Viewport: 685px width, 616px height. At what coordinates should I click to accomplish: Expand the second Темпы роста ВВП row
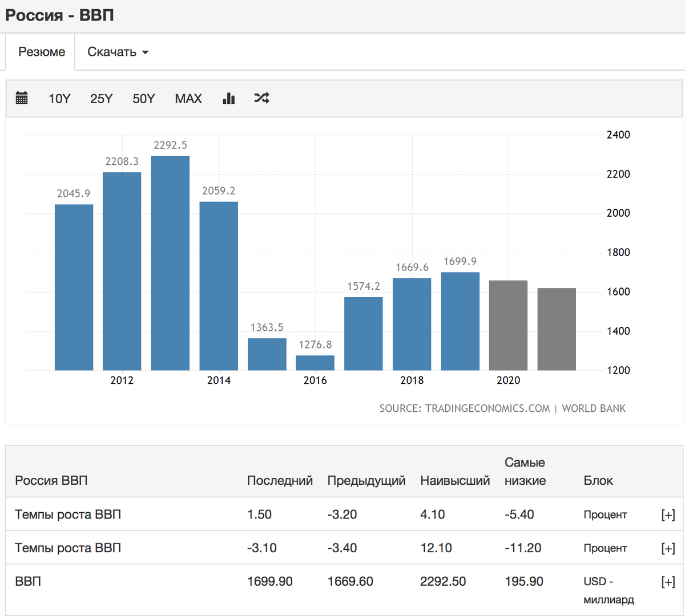[668, 548]
